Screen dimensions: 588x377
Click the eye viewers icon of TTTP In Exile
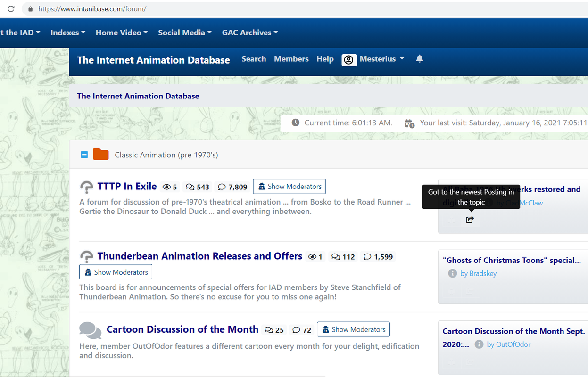(166, 187)
